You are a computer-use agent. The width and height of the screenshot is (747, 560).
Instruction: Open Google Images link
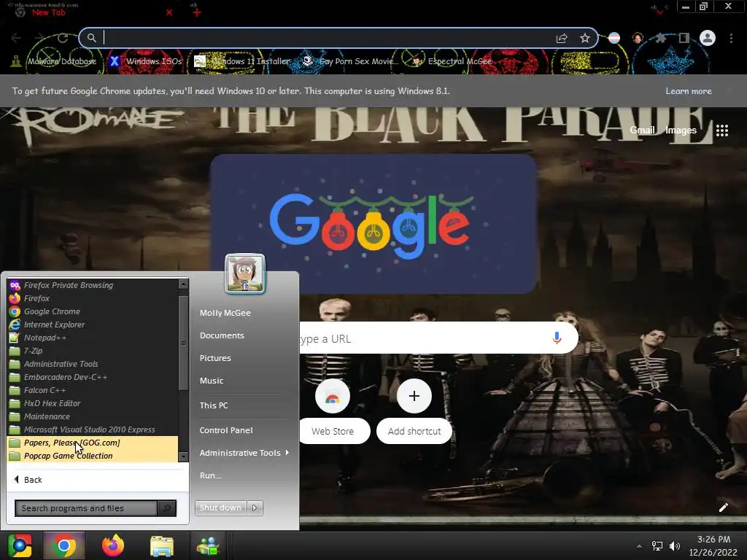coord(681,130)
